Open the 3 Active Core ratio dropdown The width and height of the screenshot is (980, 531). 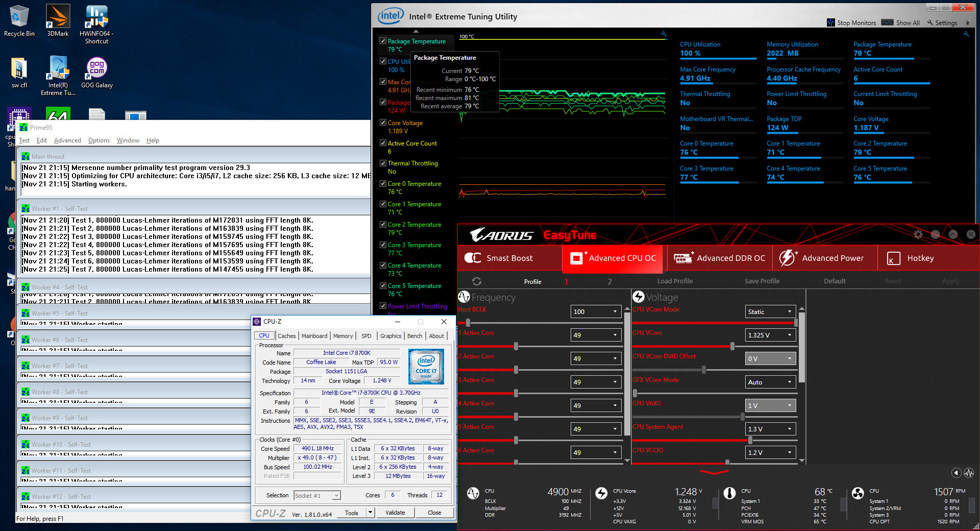[596, 382]
